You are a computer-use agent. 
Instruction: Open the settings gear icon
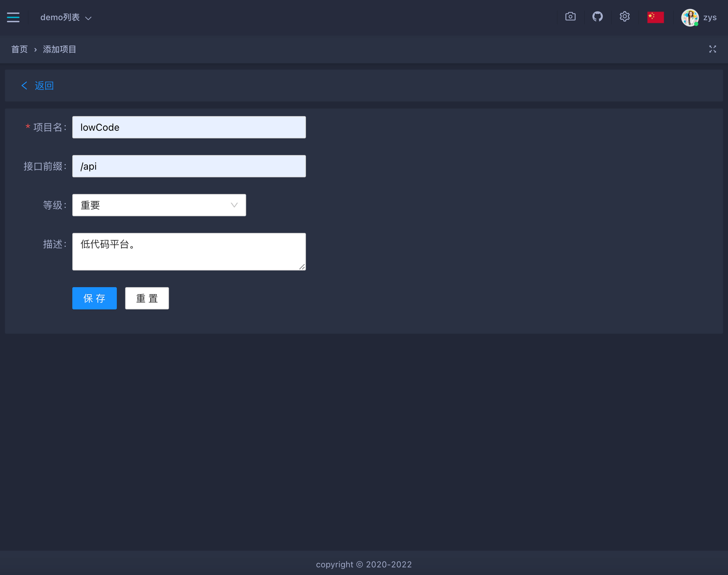tap(624, 17)
